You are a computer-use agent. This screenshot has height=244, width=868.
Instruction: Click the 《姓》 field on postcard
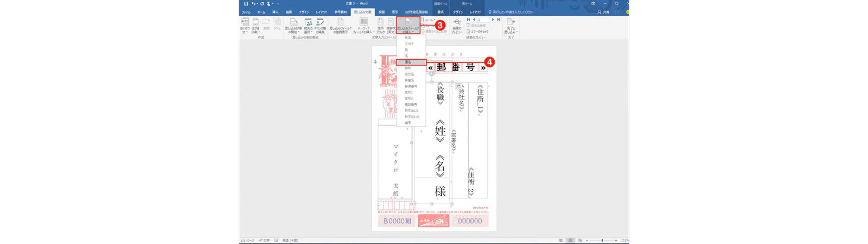pyautogui.click(x=440, y=131)
